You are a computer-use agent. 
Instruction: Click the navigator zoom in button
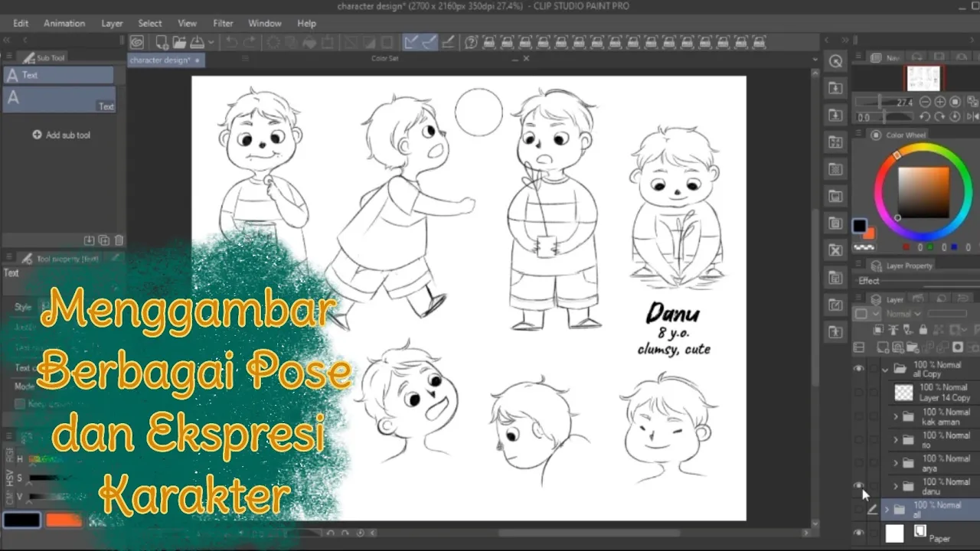pos(939,102)
